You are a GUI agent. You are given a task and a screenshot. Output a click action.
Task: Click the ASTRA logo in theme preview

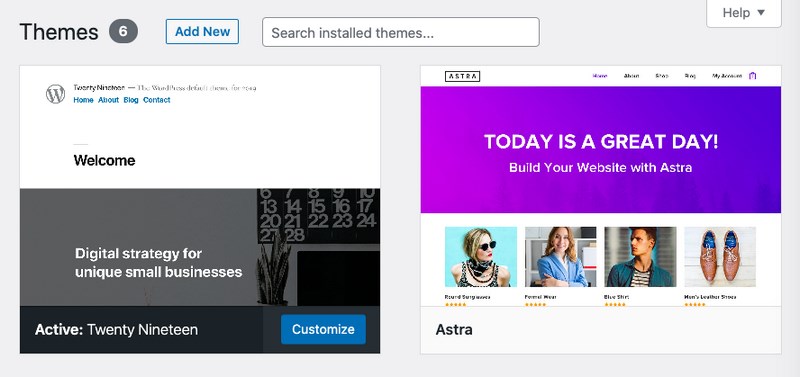point(462,77)
